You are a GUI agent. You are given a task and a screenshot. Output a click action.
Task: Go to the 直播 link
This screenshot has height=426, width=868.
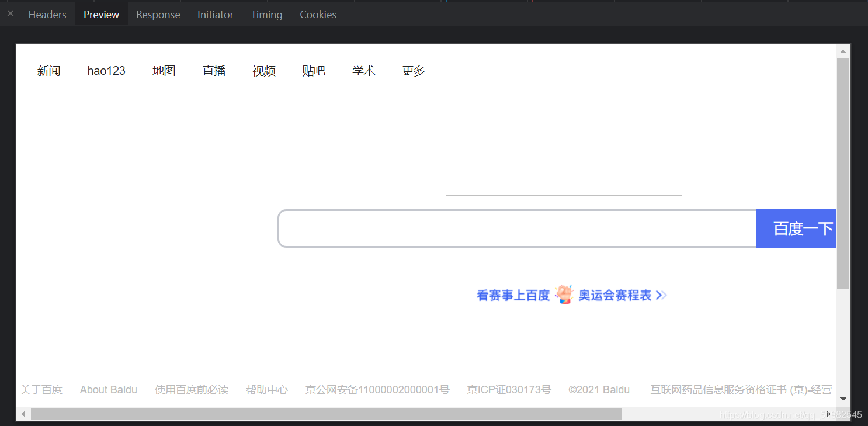click(x=214, y=71)
